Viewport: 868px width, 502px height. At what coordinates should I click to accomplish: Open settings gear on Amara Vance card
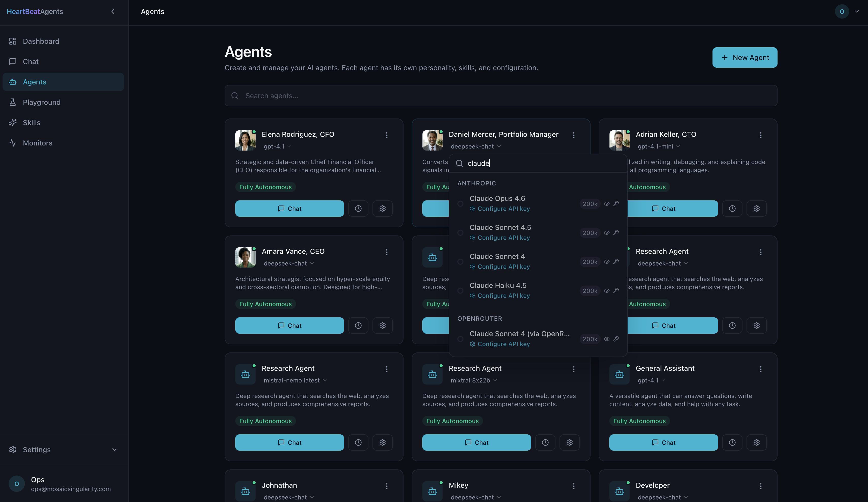tap(383, 326)
